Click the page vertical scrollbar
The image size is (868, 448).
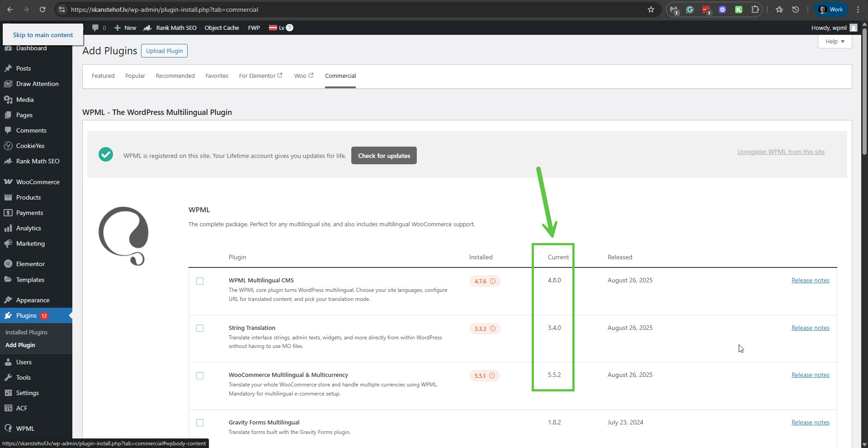coord(864,92)
